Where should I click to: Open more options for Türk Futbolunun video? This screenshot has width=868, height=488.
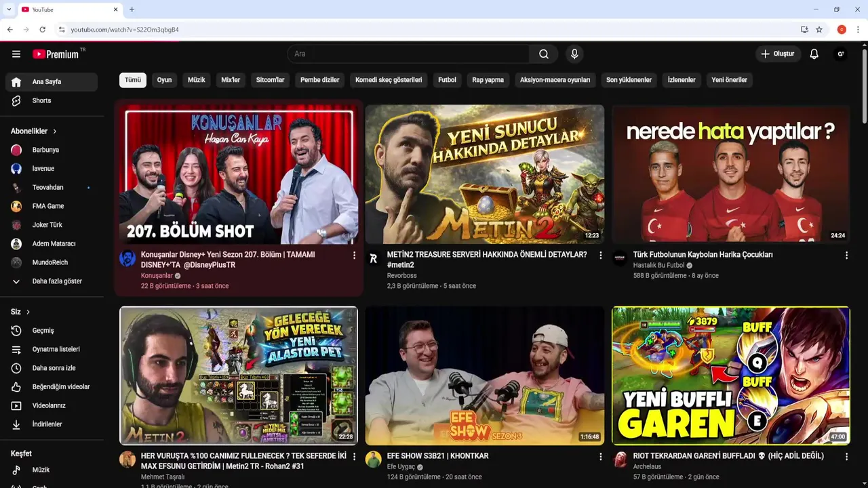(x=846, y=256)
